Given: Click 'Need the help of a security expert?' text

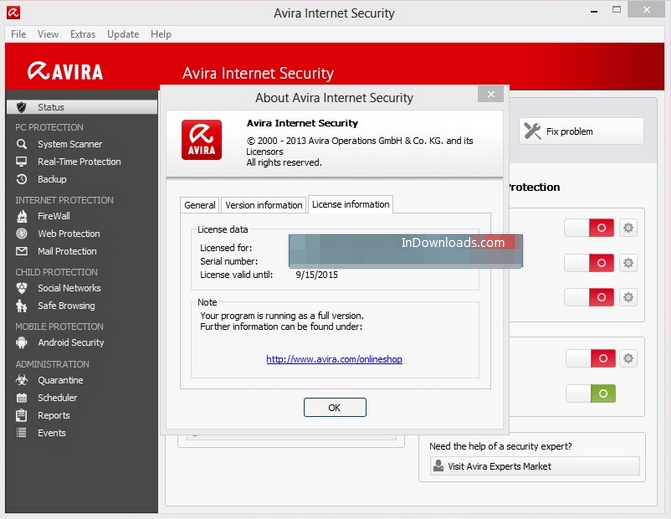Looking at the screenshot, I should (501, 446).
